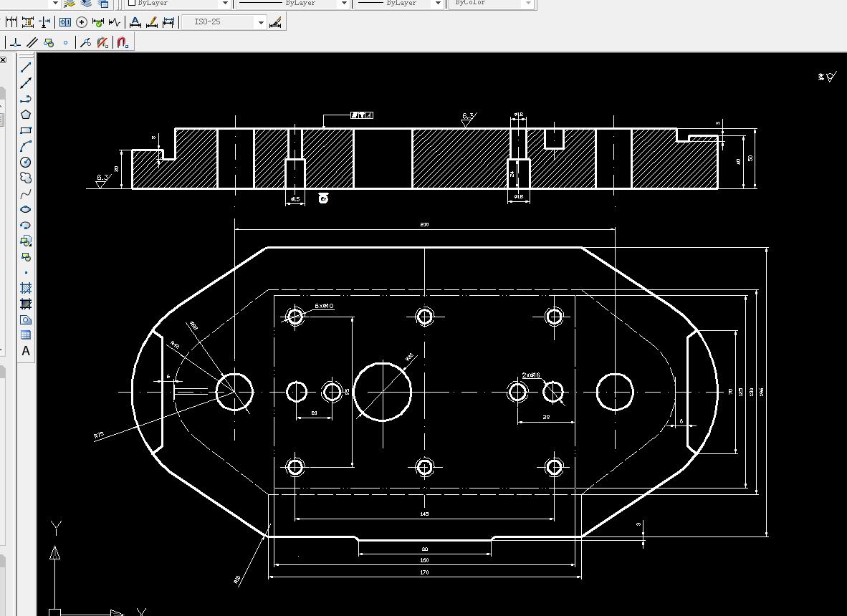
Task: Click the Insert Block tool
Action: click(25, 241)
